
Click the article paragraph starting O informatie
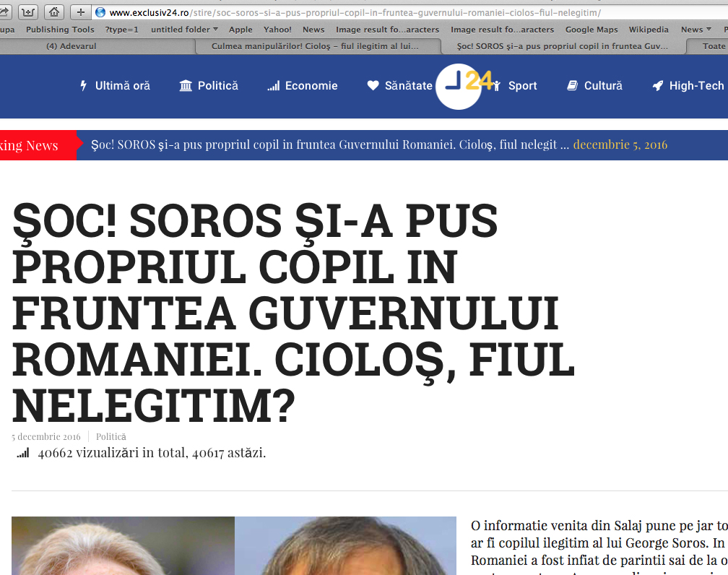(x=599, y=547)
